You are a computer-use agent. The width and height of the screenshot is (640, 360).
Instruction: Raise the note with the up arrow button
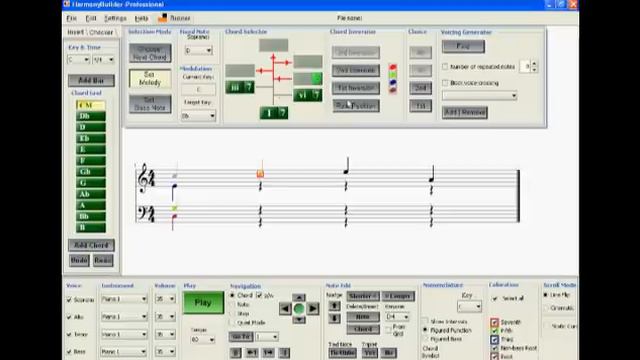[334, 306]
